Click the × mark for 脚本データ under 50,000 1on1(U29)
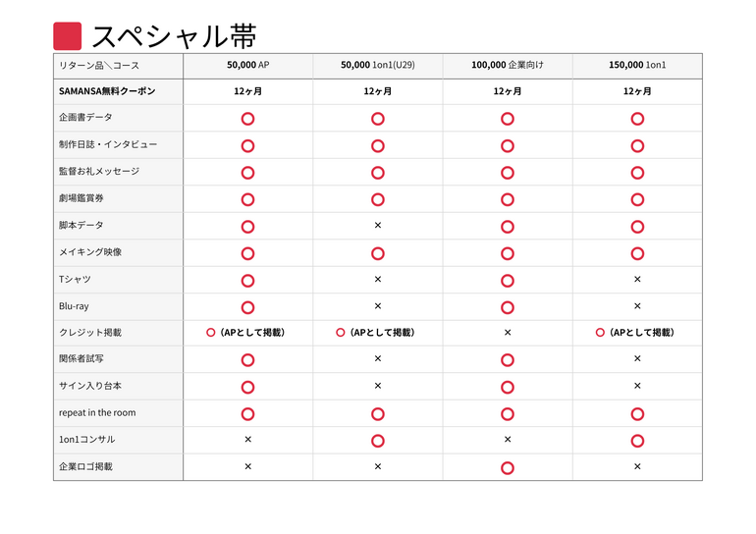This screenshot has height=534, width=756. click(378, 226)
